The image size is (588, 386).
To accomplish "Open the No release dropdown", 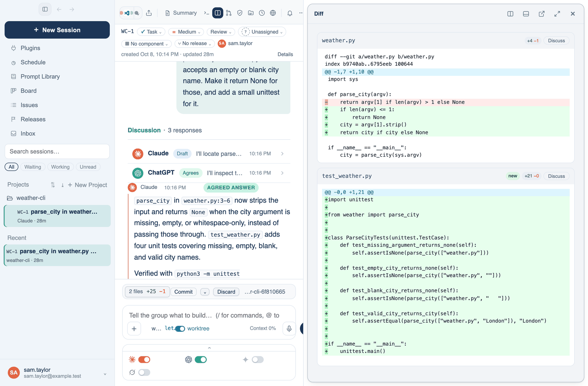I will 194,43.
